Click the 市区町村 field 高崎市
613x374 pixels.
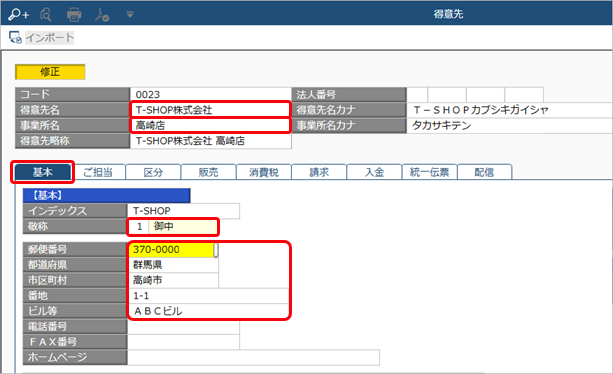[173, 280]
